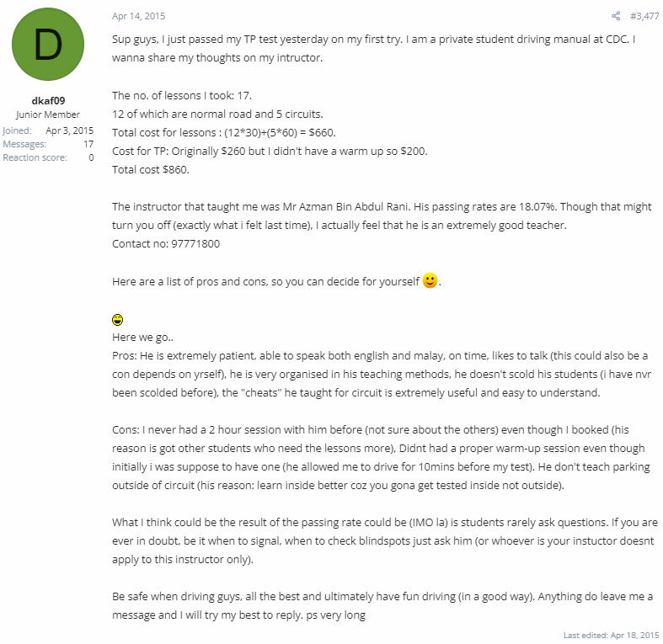
Task: Open the green D avatar profile
Action: (x=48, y=45)
